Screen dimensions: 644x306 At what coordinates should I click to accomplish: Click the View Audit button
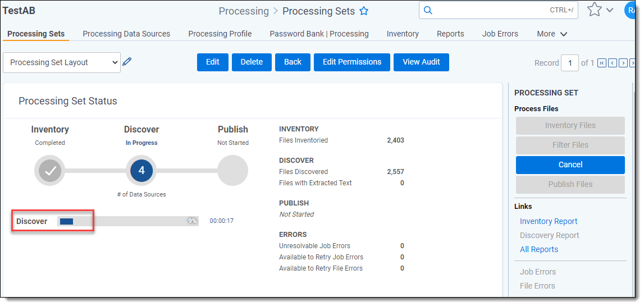pos(421,62)
